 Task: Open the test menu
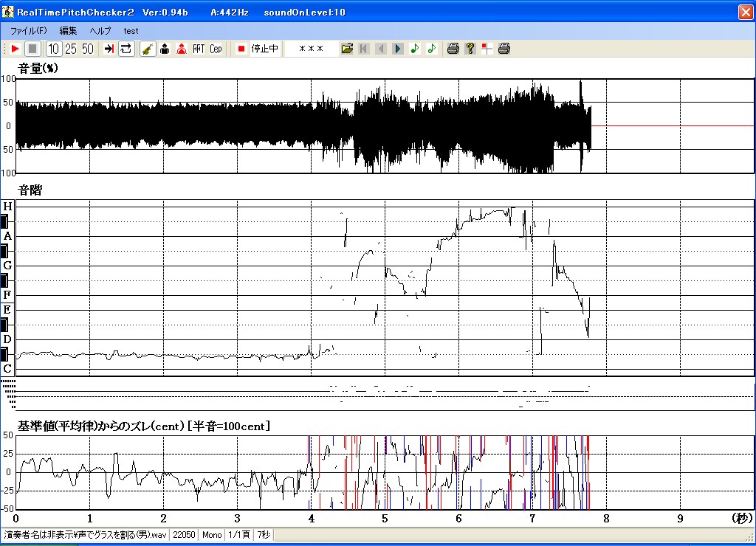(x=131, y=31)
